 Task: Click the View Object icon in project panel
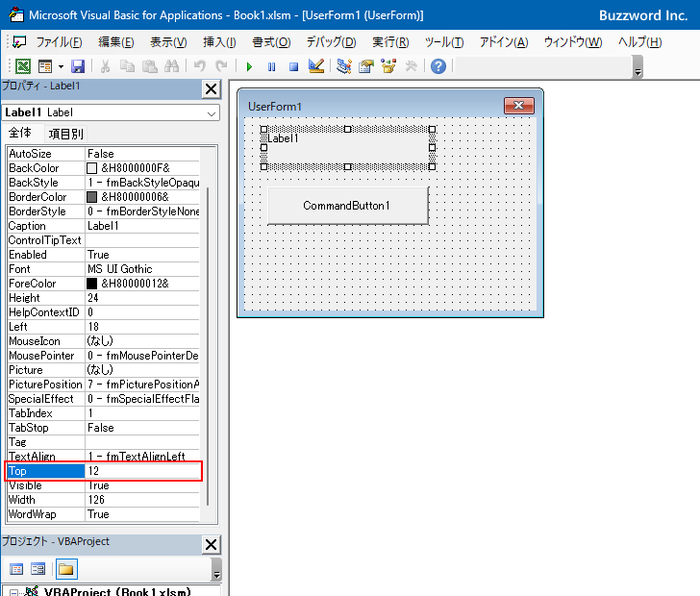point(38,569)
